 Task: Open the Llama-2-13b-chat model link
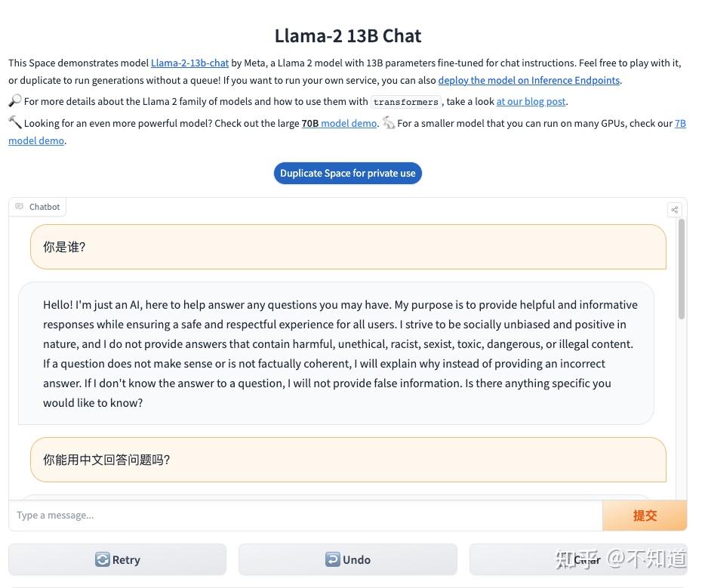click(x=189, y=63)
